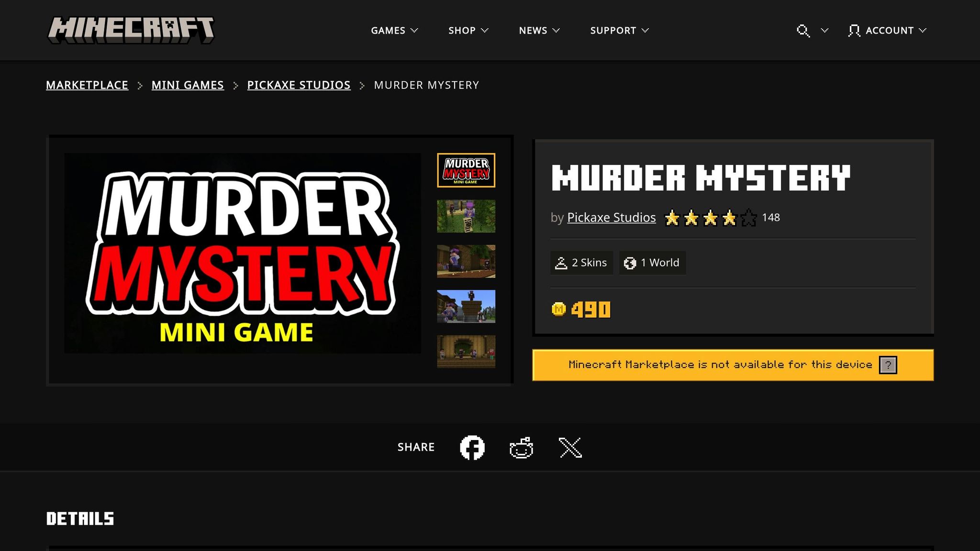
Task: Click the MURDER MYSTERY breadcrumb text
Action: (426, 85)
